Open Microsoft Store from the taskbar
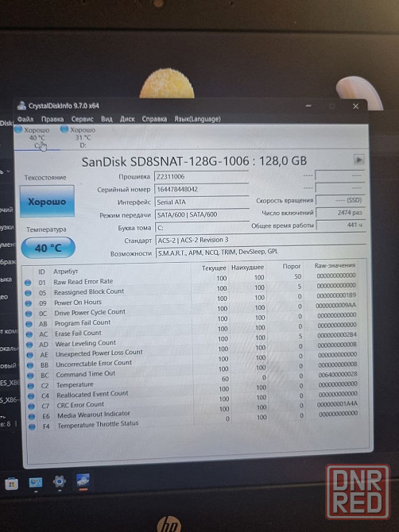399x532 pixels. (12, 484)
